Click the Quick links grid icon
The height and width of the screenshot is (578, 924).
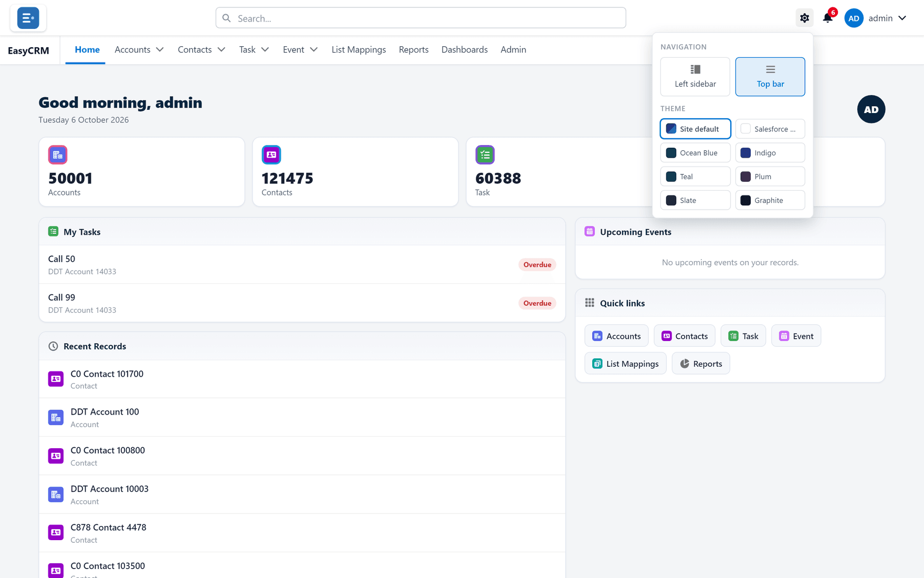point(590,303)
